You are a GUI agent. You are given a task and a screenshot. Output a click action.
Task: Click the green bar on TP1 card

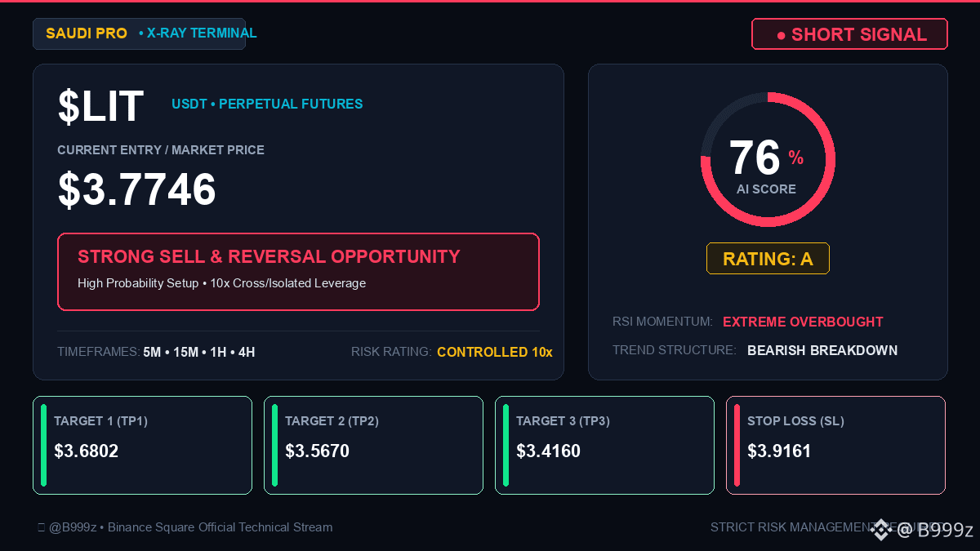coord(43,445)
